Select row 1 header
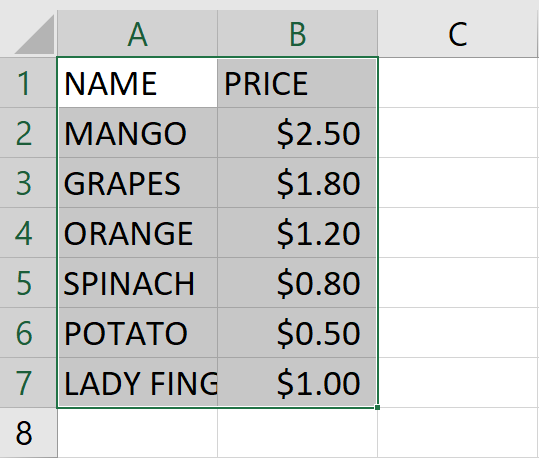Image resolution: width=539 pixels, height=458 pixels. tap(28, 83)
